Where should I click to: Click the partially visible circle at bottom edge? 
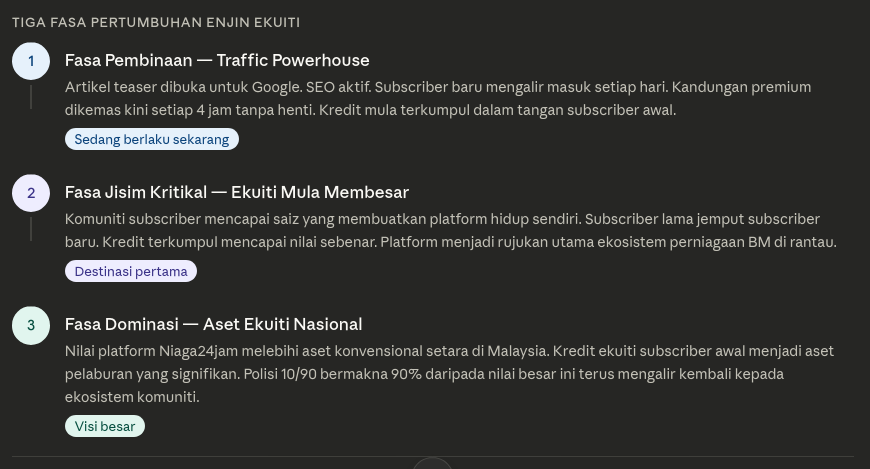point(433,463)
